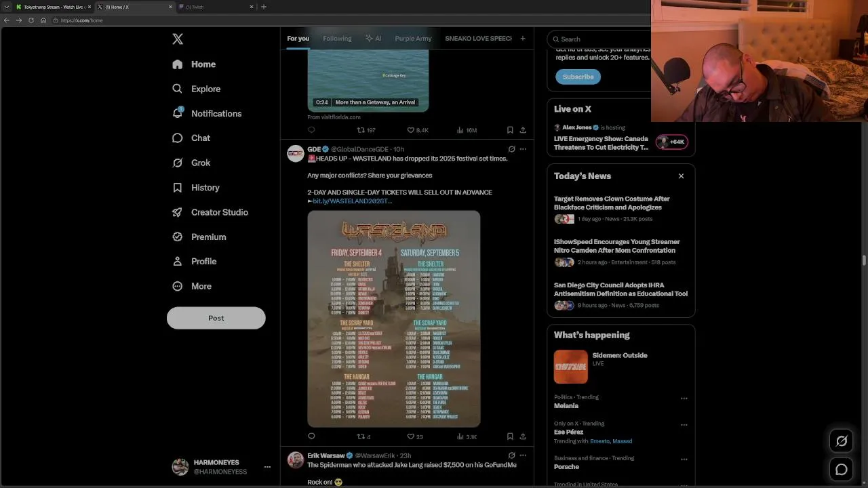Share the visitflorida video post
This screenshot has height=488, width=868.
pyautogui.click(x=523, y=130)
